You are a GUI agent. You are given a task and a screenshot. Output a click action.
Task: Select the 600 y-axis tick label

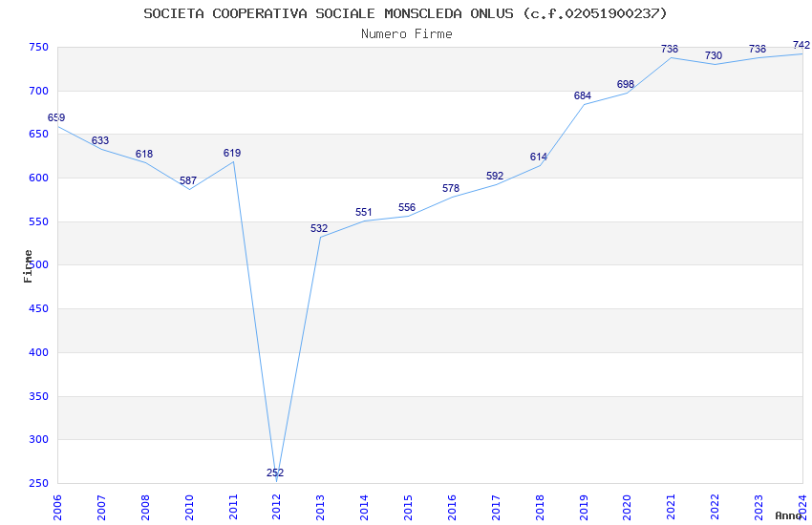point(39,178)
